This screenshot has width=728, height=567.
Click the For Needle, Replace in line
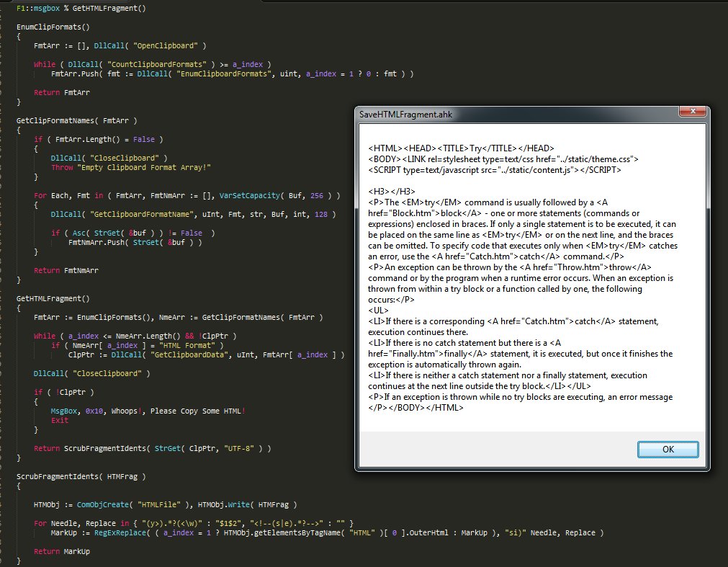pos(193,523)
